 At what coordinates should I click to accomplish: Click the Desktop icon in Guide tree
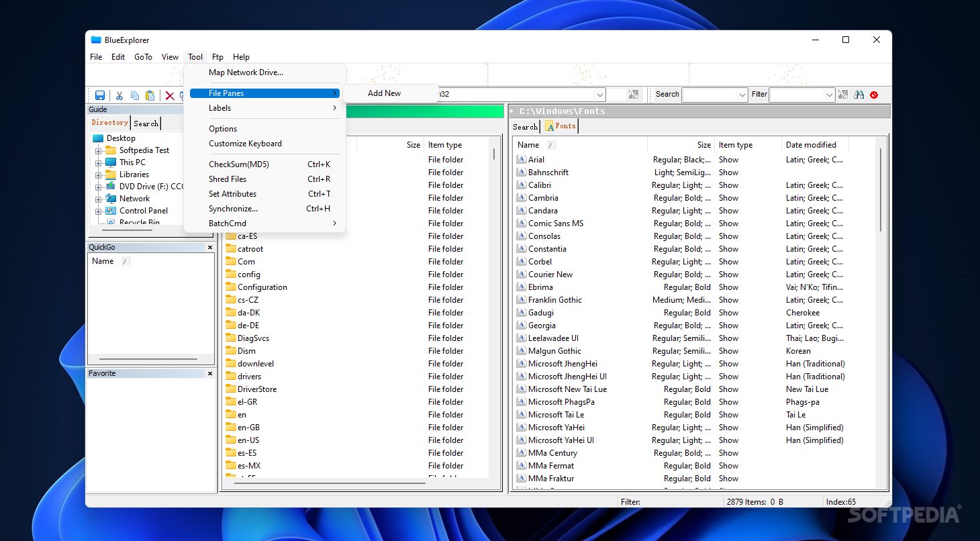tap(98, 138)
